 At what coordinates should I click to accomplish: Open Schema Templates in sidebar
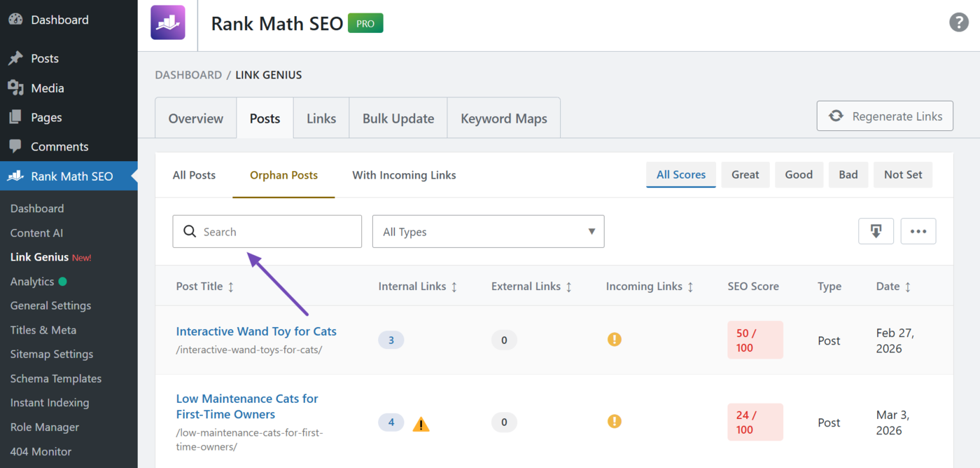pos(56,378)
